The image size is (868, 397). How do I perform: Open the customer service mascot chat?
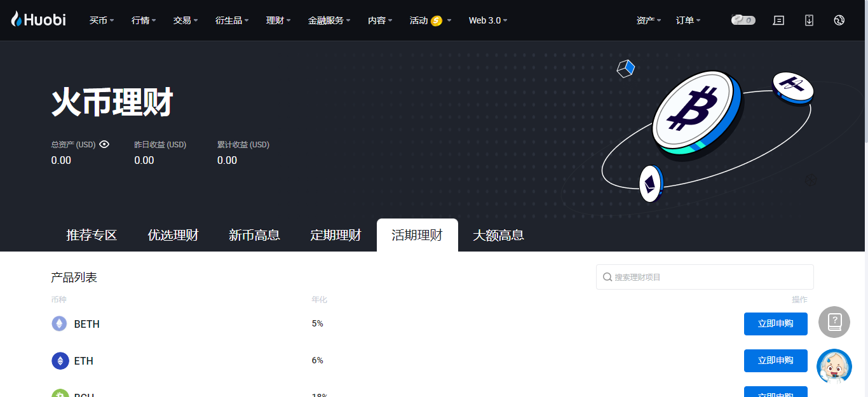pyautogui.click(x=834, y=366)
